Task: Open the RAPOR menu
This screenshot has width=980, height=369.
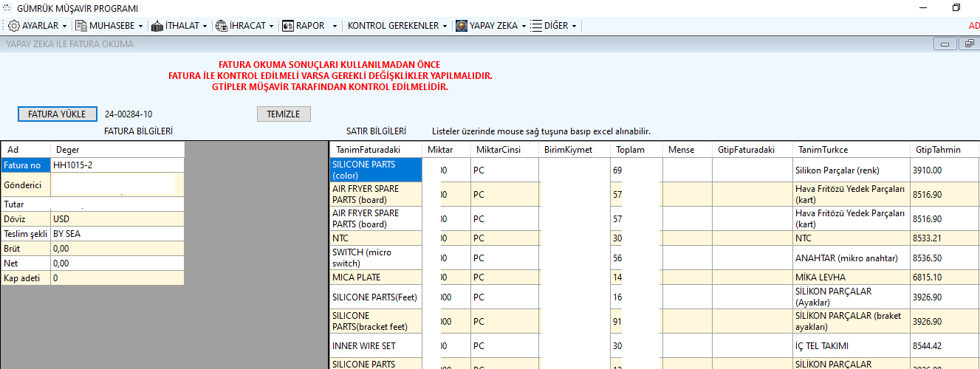Action: (x=310, y=26)
